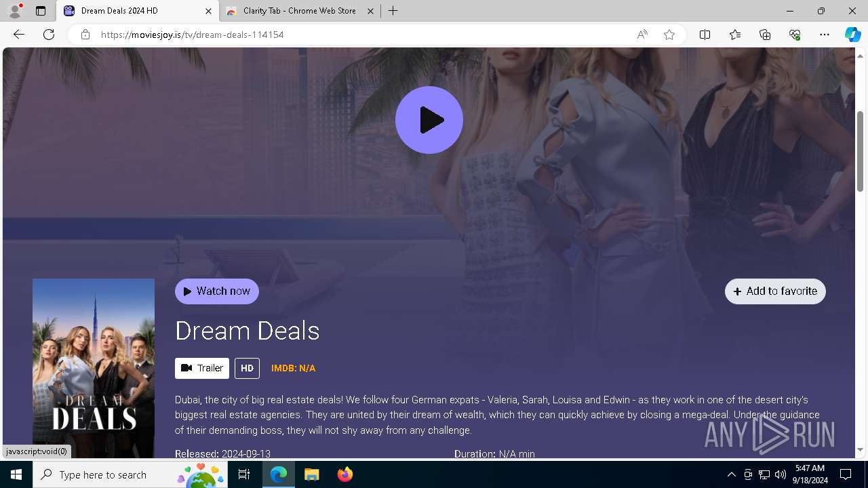Switch to Dream Deals 2024 HD tab
This screenshot has height=488, width=868.
pos(137,11)
